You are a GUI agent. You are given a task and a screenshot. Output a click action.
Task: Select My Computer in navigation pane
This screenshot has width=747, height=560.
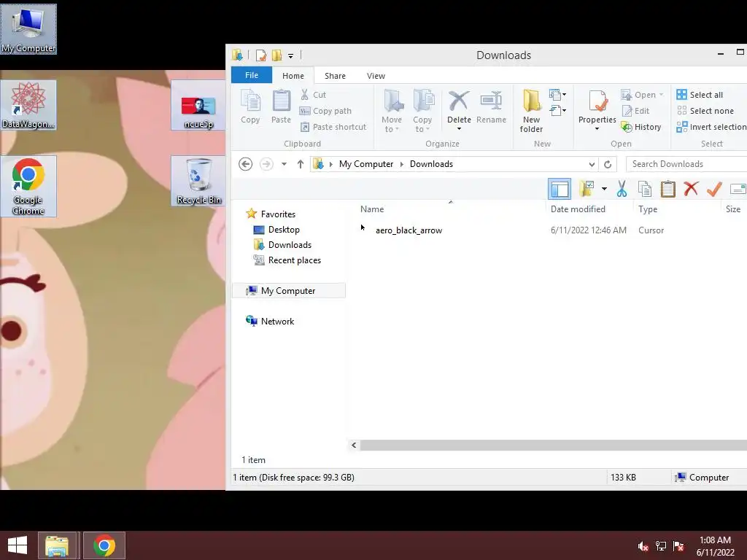point(287,291)
